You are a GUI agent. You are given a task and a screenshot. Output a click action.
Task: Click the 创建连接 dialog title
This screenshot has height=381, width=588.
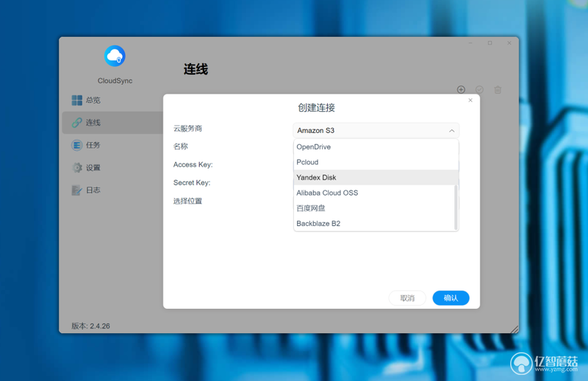click(317, 107)
